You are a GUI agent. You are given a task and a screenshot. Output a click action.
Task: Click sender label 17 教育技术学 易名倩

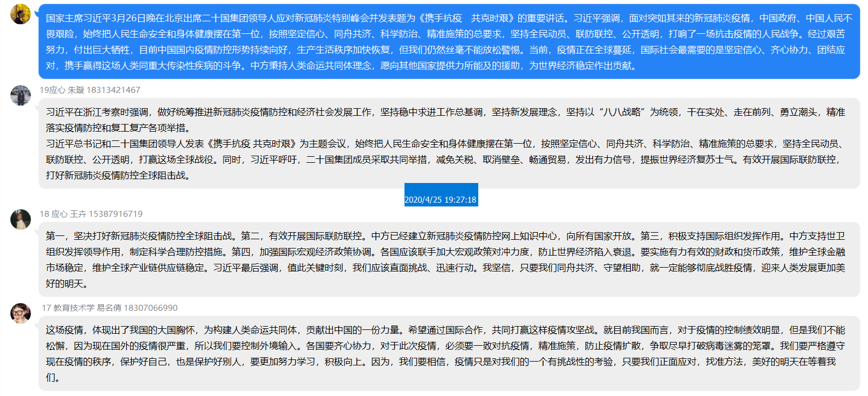coord(81,308)
